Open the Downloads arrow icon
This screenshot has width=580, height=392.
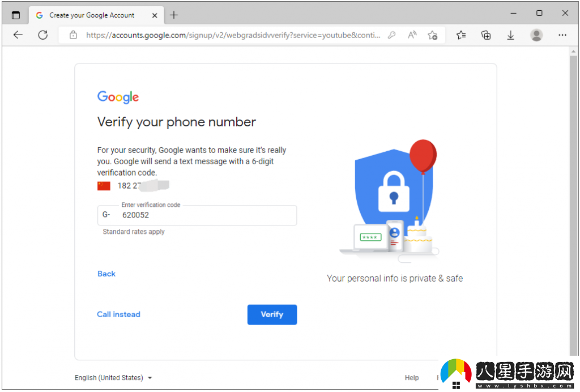click(x=510, y=35)
